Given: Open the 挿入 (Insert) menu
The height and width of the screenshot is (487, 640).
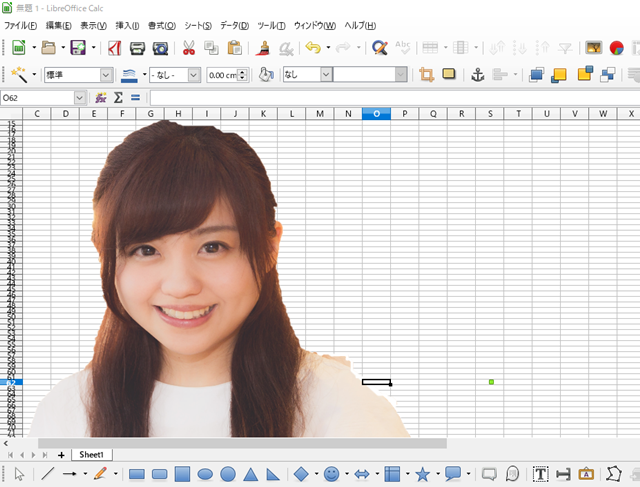Looking at the screenshot, I should (x=127, y=25).
